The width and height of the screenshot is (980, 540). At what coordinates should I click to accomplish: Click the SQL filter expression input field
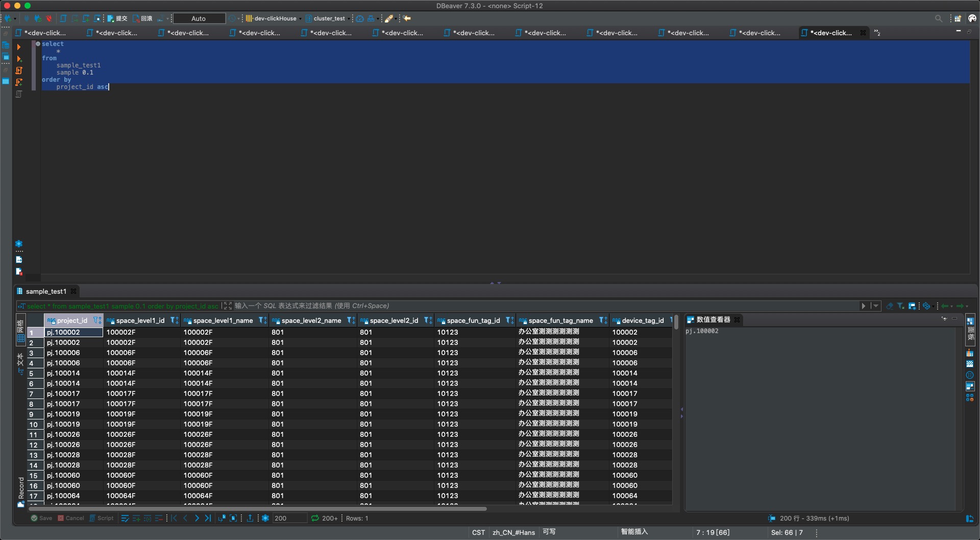[x=545, y=306]
